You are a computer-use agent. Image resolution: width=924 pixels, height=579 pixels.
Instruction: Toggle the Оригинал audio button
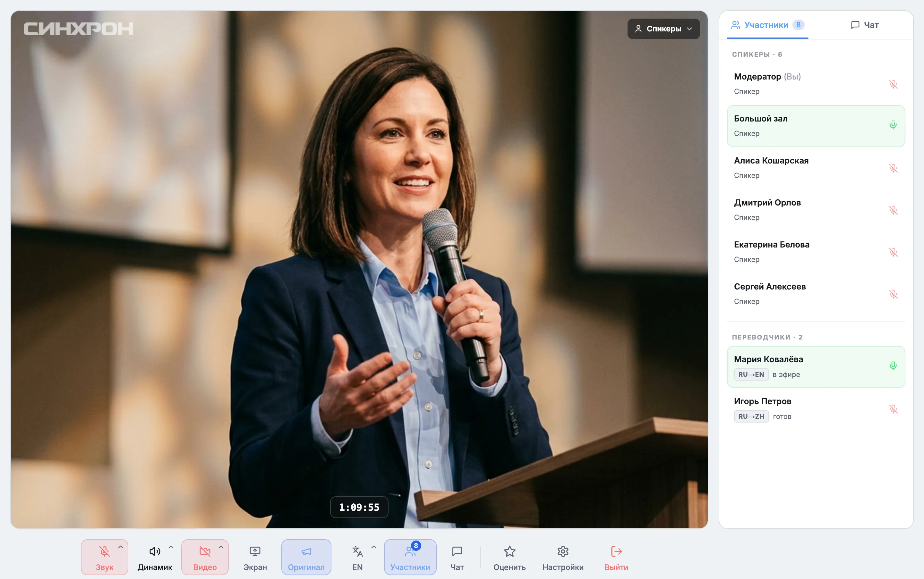pos(306,557)
